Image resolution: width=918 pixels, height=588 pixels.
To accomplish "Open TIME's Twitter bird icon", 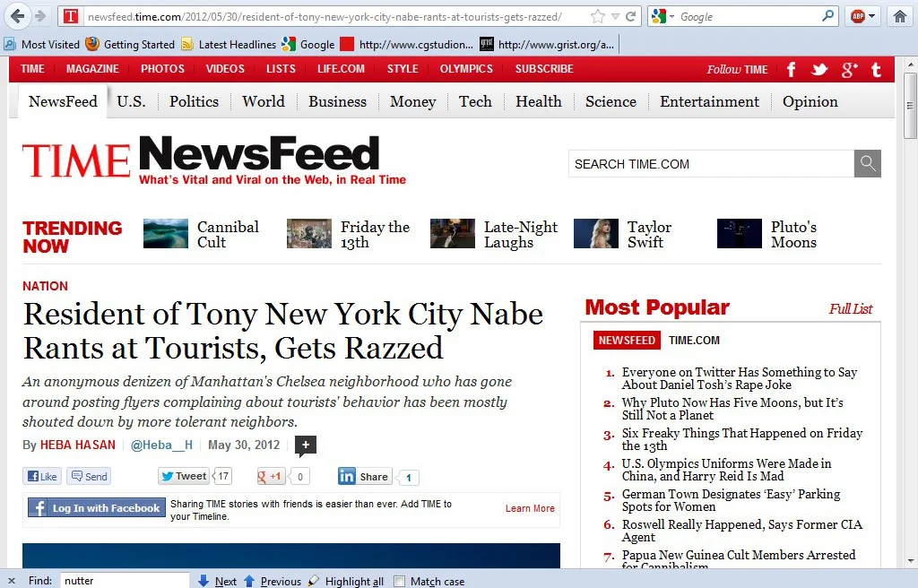I will click(819, 70).
